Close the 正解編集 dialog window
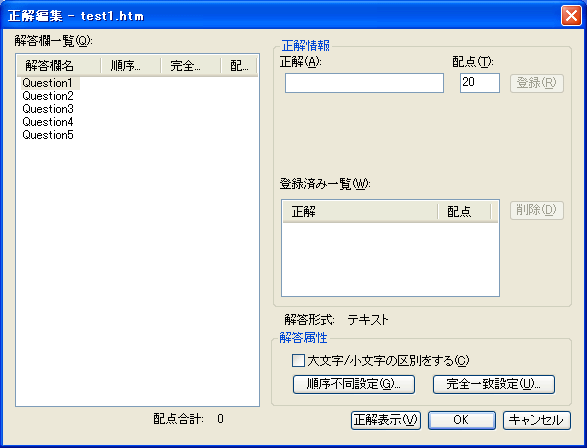Viewport: 587px width, 448px height. 571,16
